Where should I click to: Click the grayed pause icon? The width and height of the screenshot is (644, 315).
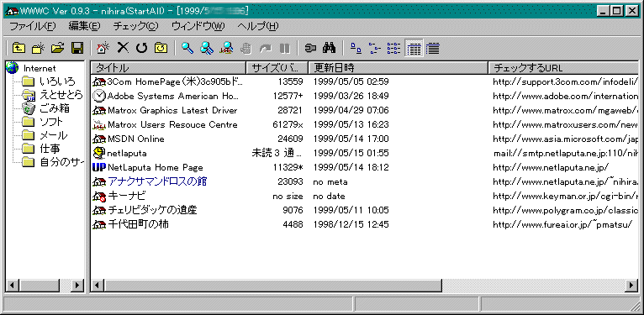tap(285, 49)
